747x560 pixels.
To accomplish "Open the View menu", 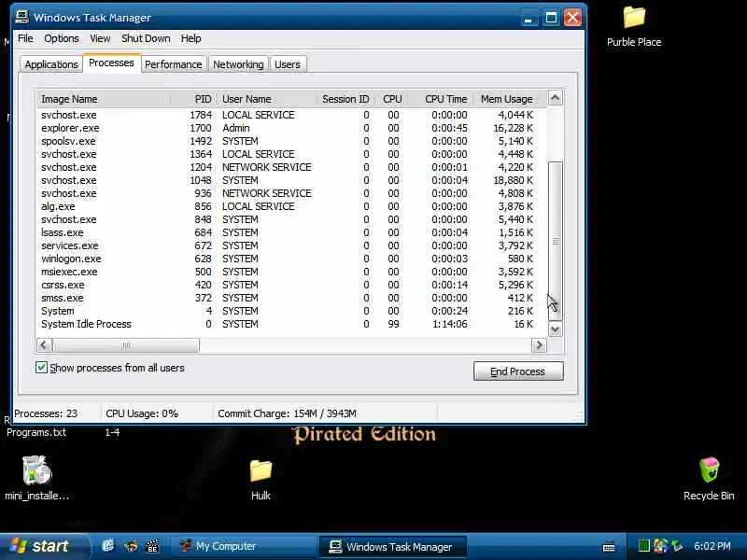I will coord(100,38).
